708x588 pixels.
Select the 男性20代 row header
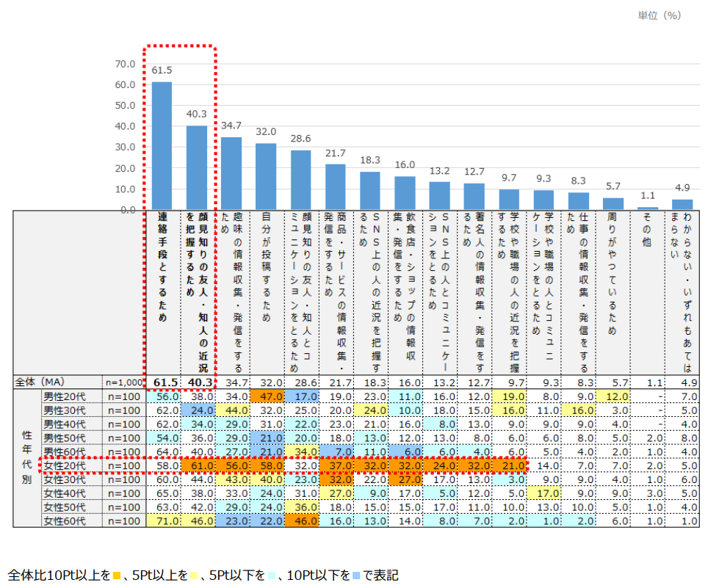click(x=65, y=394)
